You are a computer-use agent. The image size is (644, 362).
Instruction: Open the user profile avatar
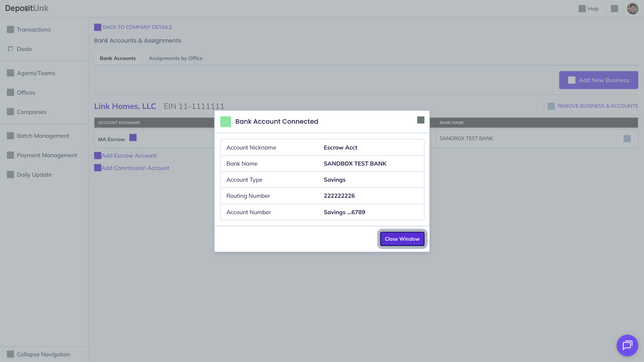pyautogui.click(x=632, y=9)
